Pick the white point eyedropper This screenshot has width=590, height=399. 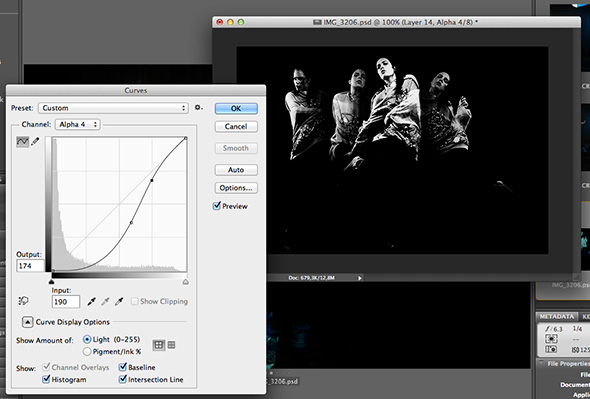pos(119,301)
